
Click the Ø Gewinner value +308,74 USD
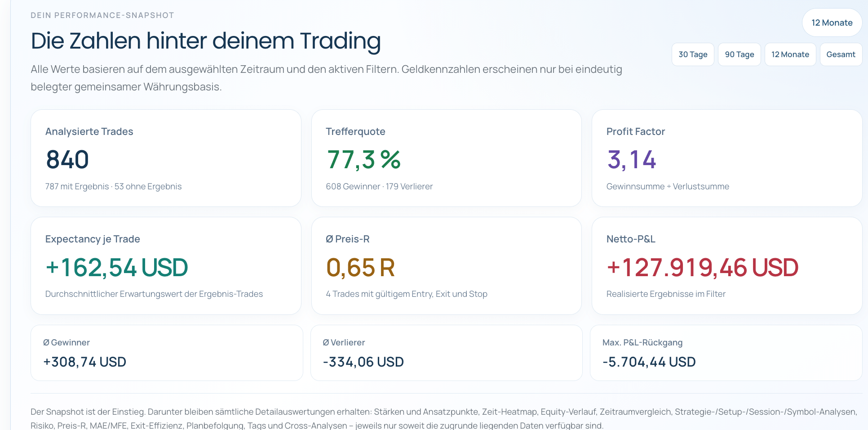(x=84, y=362)
